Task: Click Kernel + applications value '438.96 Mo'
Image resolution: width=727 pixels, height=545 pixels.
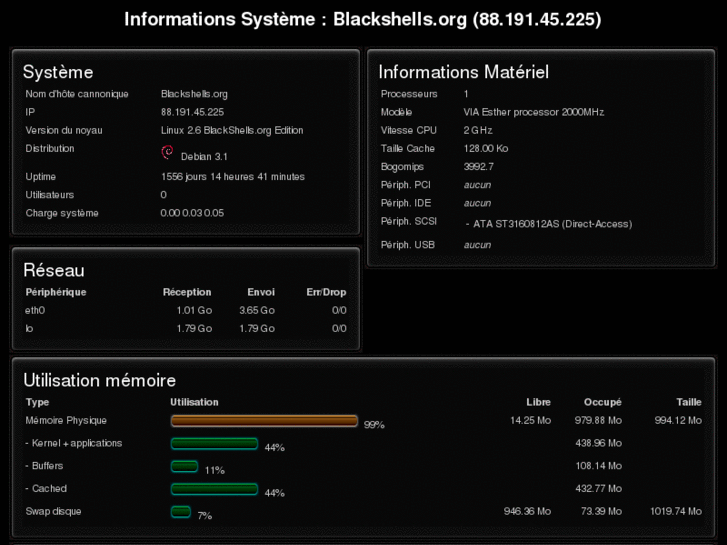Action: click(598, 443)
